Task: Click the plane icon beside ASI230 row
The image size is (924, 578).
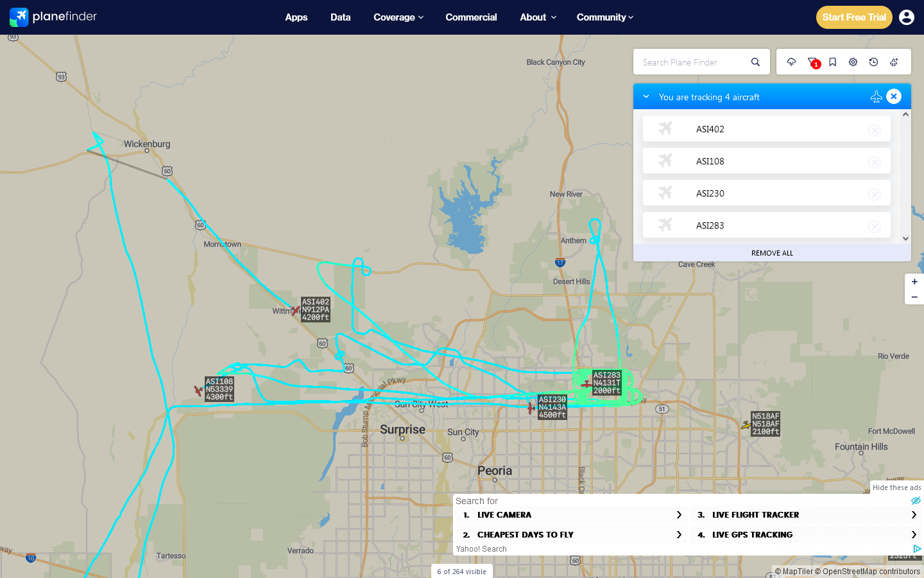Action: 665,193
